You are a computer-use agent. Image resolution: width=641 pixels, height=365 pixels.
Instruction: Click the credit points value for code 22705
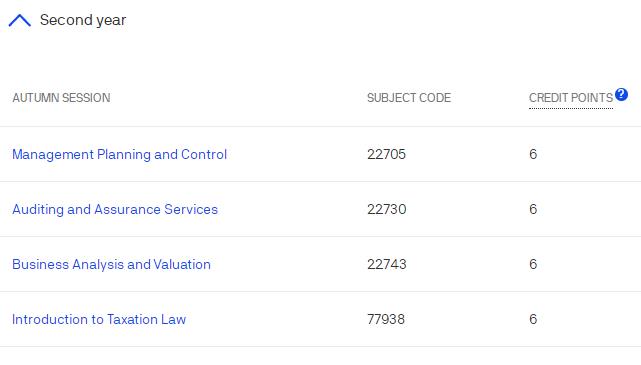pos(533,155)
